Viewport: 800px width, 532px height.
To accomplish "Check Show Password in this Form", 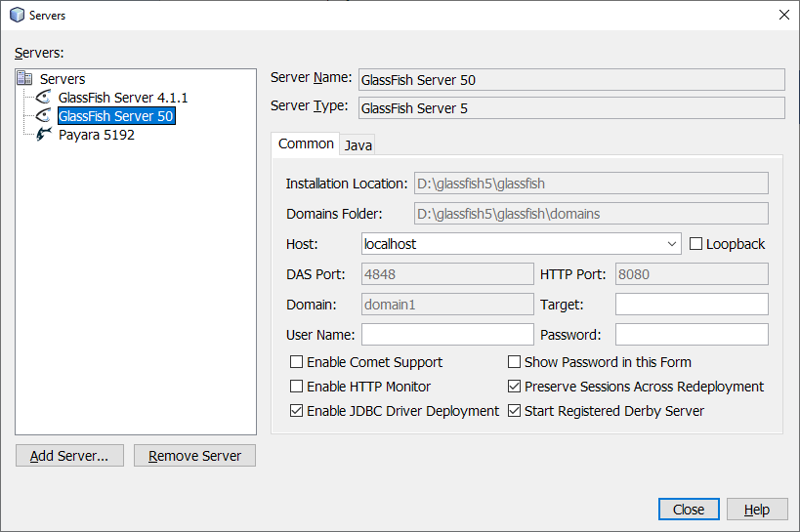I will [514, 362].
